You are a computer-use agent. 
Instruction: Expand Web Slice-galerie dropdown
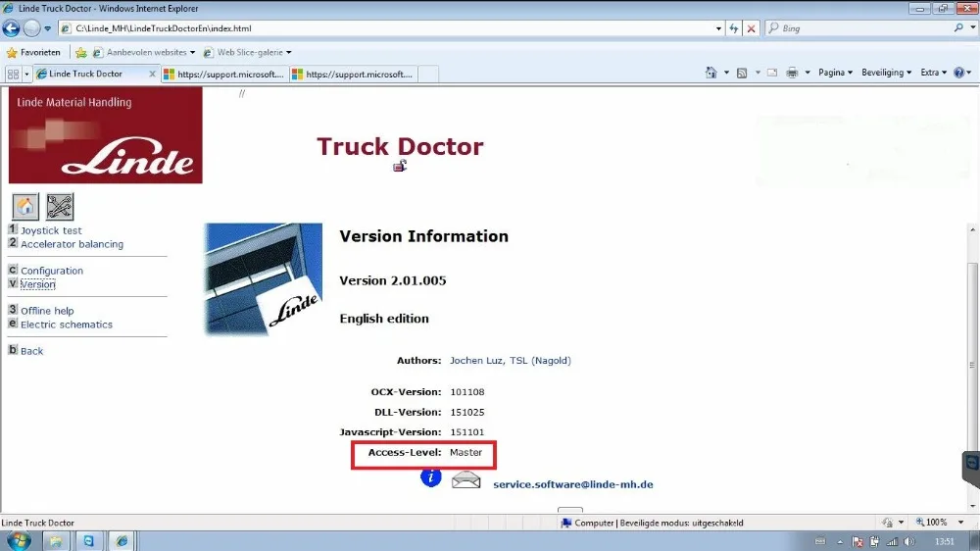click(289, 53)
